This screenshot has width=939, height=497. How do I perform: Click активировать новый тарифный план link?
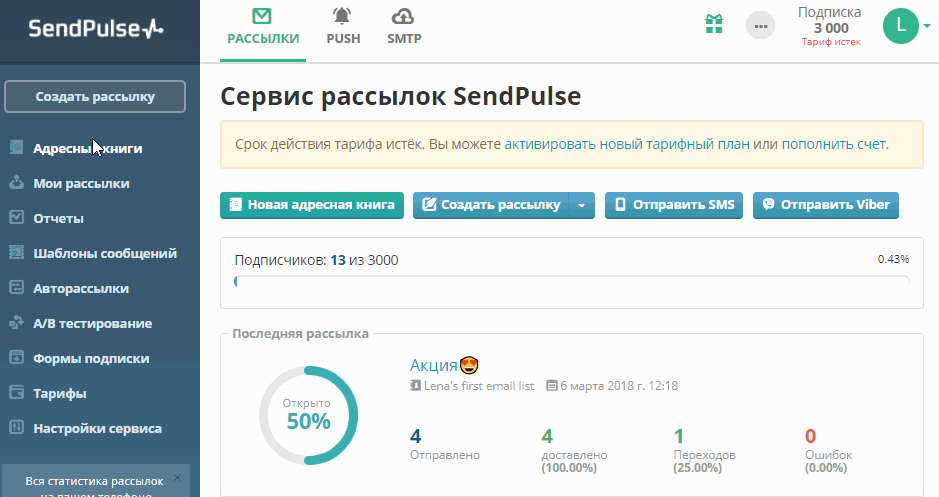[x=627, y=144]
